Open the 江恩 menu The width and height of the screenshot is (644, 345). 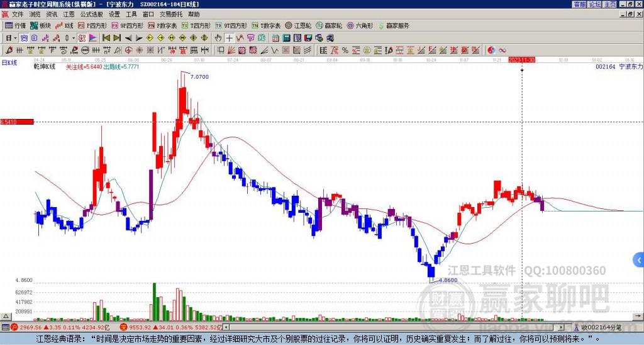pyautogui.click(x=69, y=14)
